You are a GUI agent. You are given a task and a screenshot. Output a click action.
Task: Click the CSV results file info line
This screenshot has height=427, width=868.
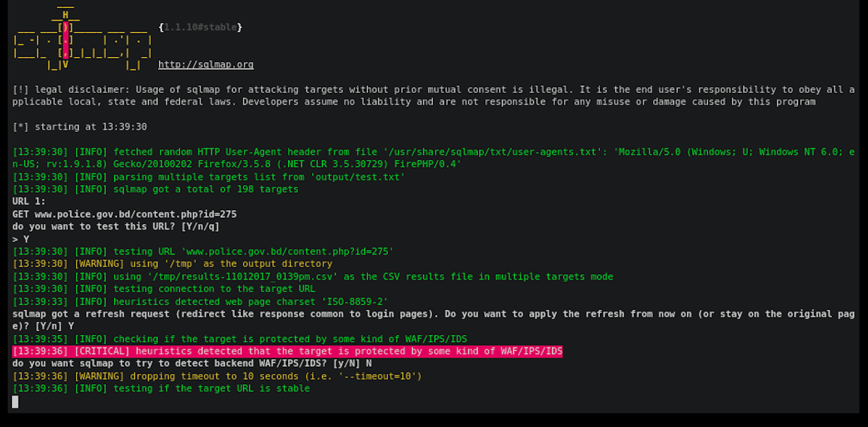point(313,277)
